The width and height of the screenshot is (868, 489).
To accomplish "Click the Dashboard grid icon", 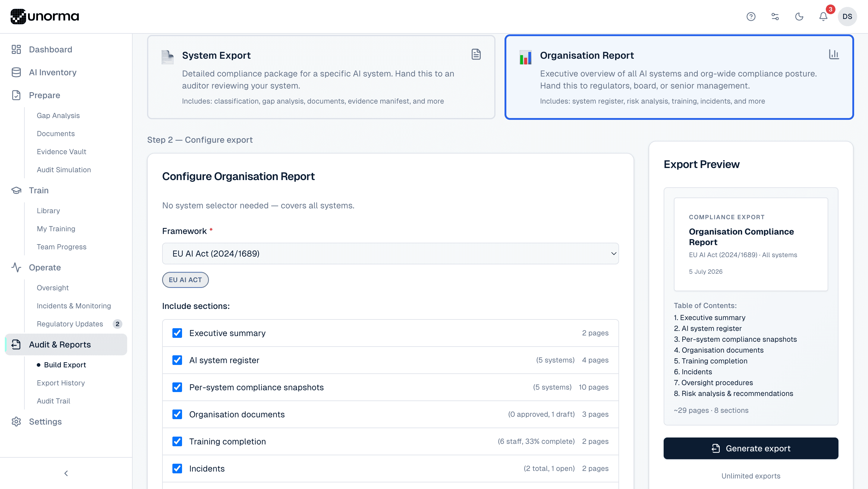I will pyautogui.click(x=16, y=49).
